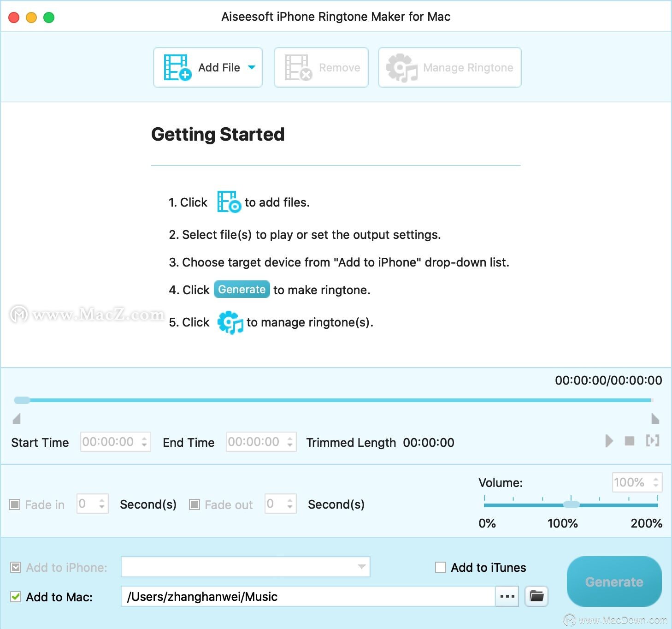672x629 pixels.
Task: Click the Trimmed Length value 00:00:00
Action: (x=429, y=443)
